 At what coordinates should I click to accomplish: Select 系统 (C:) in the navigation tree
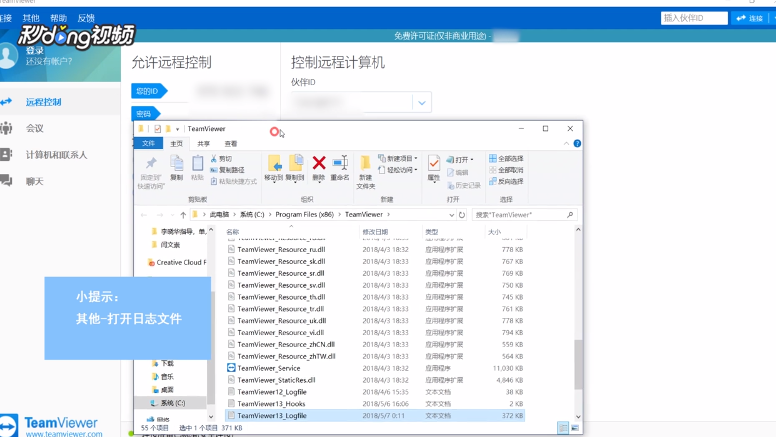click(173, 403)
